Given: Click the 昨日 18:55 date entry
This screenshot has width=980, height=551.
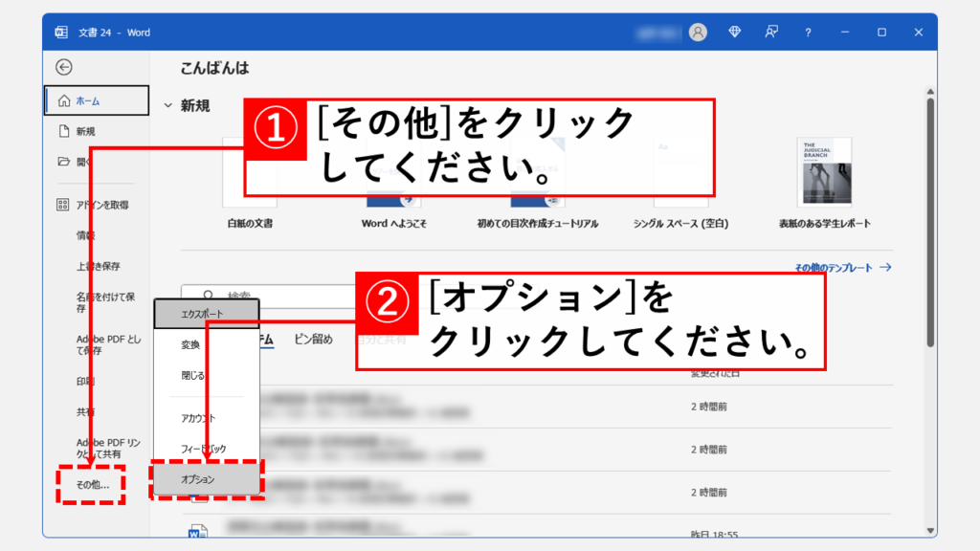Looking at the screenshot, I should [714, 534].
